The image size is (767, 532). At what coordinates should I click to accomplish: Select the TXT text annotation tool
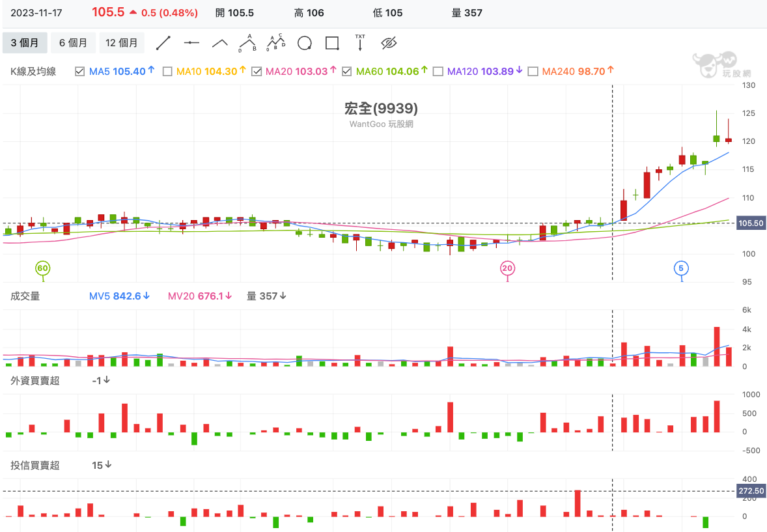click(360, 43)
